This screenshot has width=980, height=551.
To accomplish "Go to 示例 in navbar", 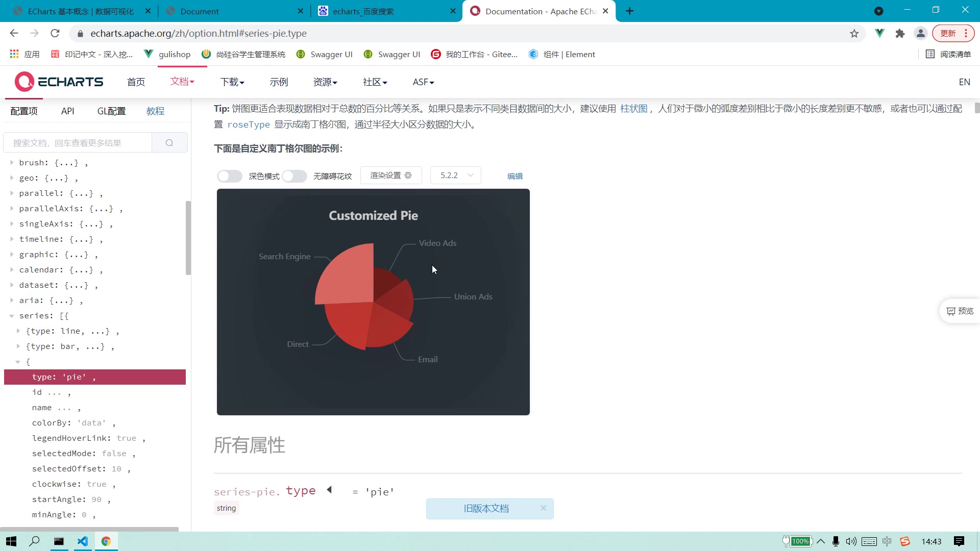I will [279, 82].
